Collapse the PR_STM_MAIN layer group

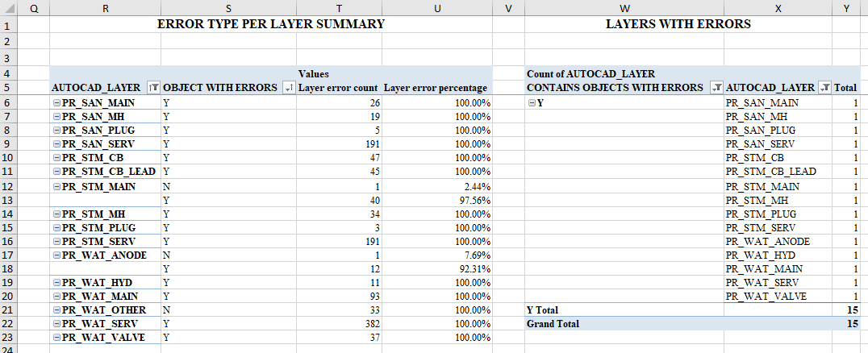(x=56, y=187)
